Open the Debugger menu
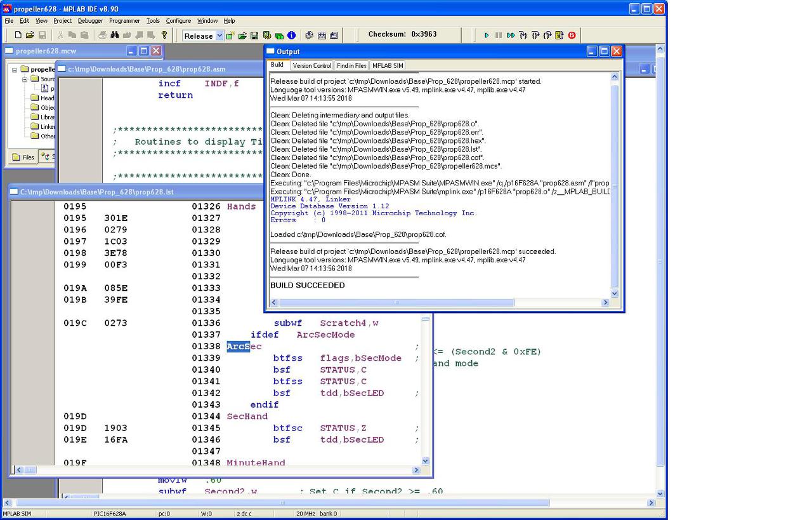The image size is (812, 520). coord(90,21)
